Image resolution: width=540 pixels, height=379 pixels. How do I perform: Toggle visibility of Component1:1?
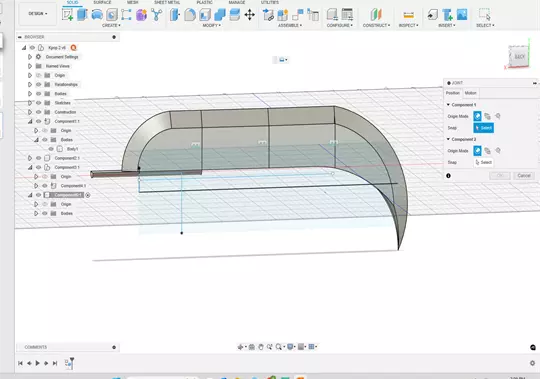(39, 121)
